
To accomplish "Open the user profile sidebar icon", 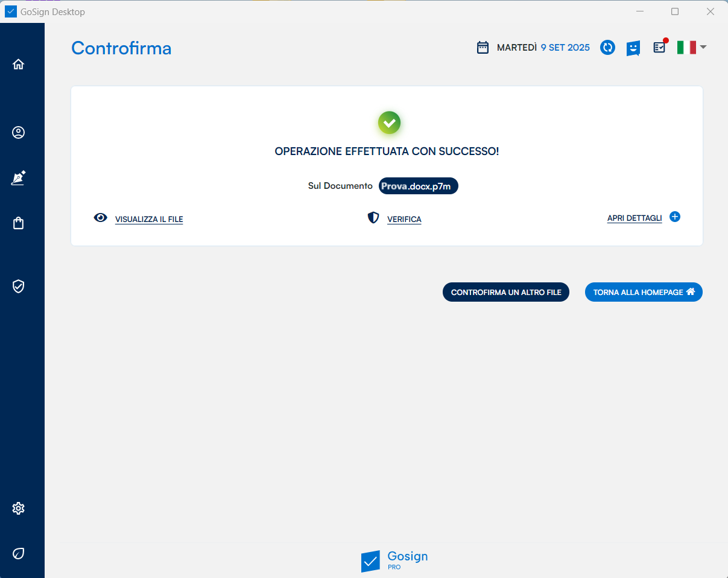I will [19, 133].
